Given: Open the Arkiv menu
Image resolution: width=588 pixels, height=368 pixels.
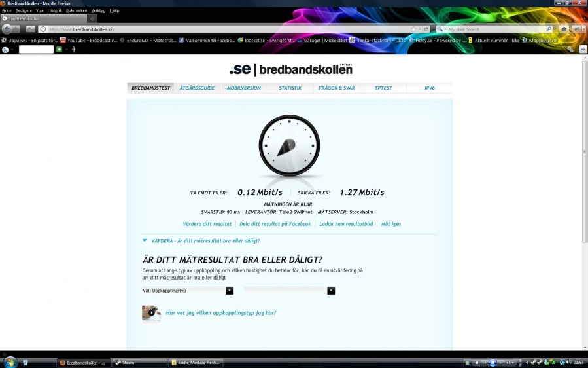Looking at the screenshot, I should point(7,10).
